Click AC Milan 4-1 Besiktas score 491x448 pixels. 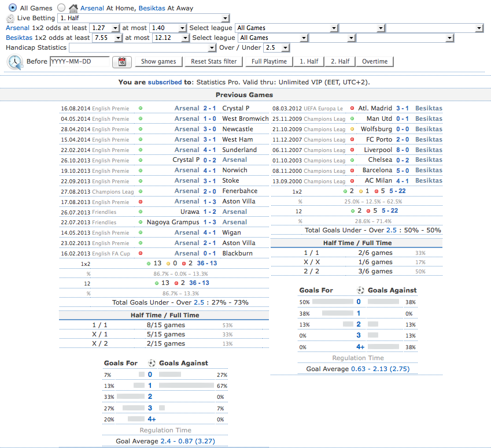403,180
